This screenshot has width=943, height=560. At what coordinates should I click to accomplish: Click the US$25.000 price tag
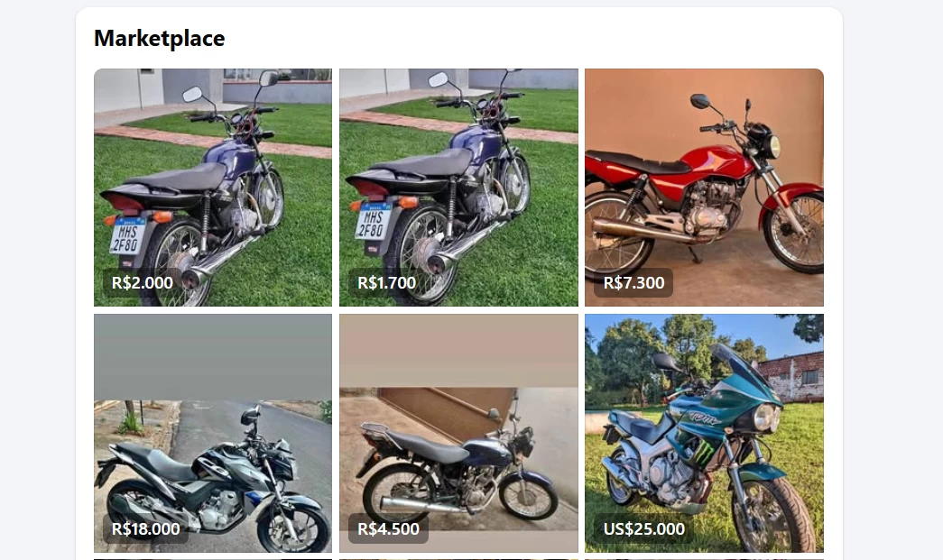[643, 529]
